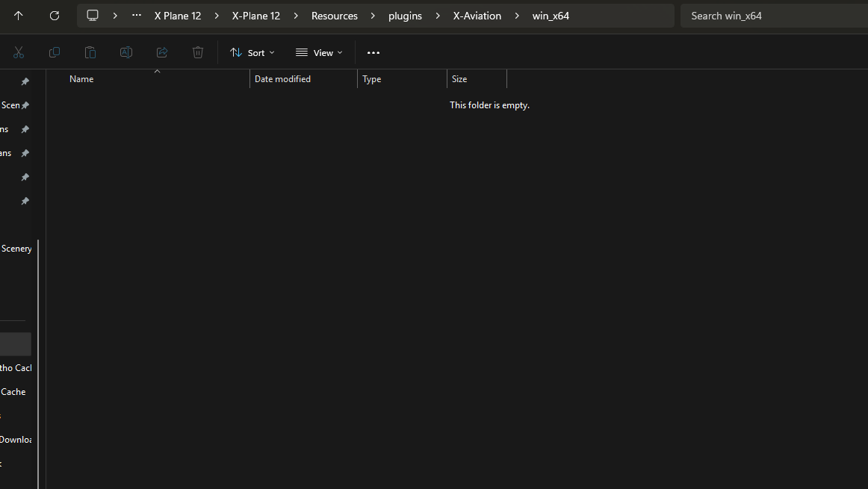The width and height of the screenshot is (868, 489).
Task: Click the Cut scissors icon
Action: (x=19, y=52)
